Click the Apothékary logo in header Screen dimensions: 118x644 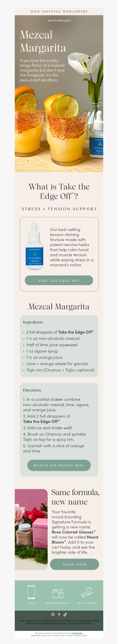pos(59,20)
